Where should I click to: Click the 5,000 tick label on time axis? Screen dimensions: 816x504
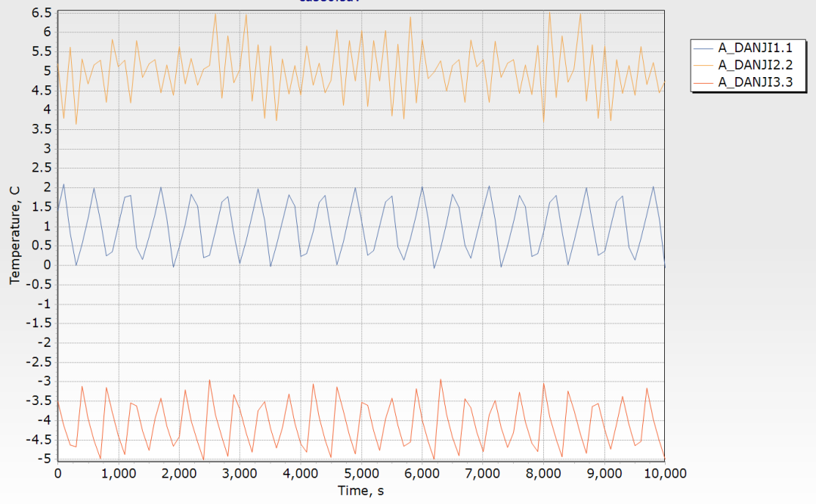click(x=361, y=474)
